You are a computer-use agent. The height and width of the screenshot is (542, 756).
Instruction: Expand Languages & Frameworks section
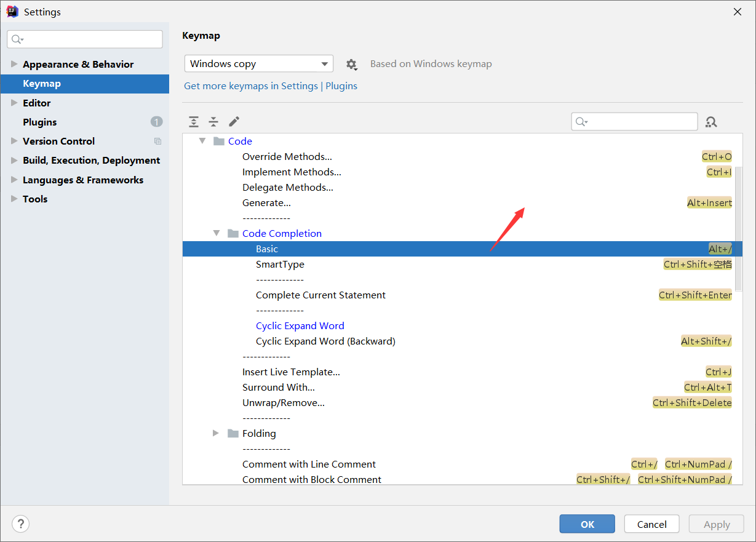click(x=14, y=180)
